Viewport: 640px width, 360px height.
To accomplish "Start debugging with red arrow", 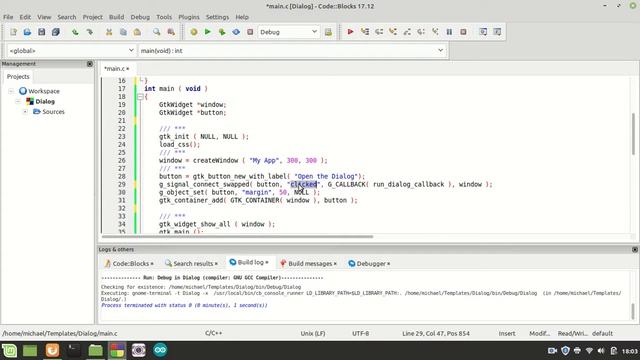I will click(x=350, y=32).
